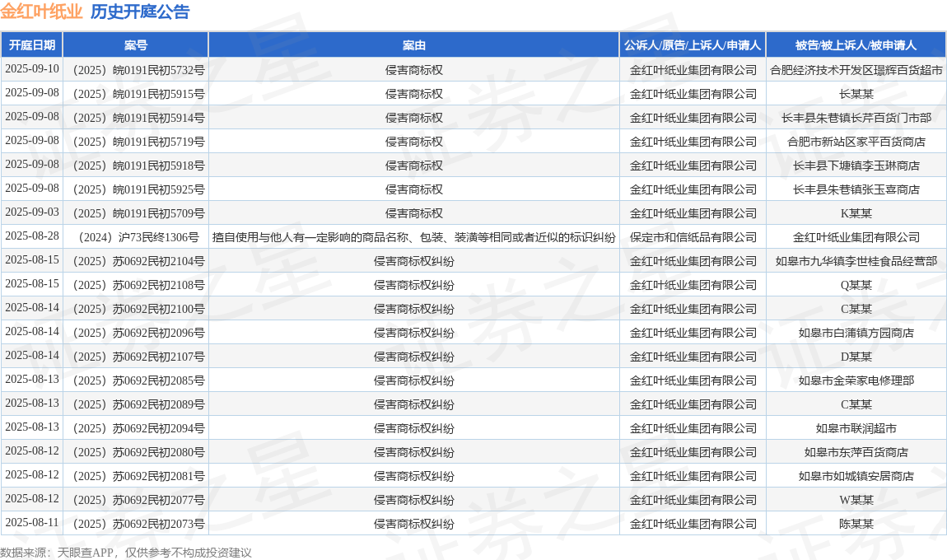
Task: Click plaintiff 保定市和信纸品有限公司
Action: pos(693,237)
